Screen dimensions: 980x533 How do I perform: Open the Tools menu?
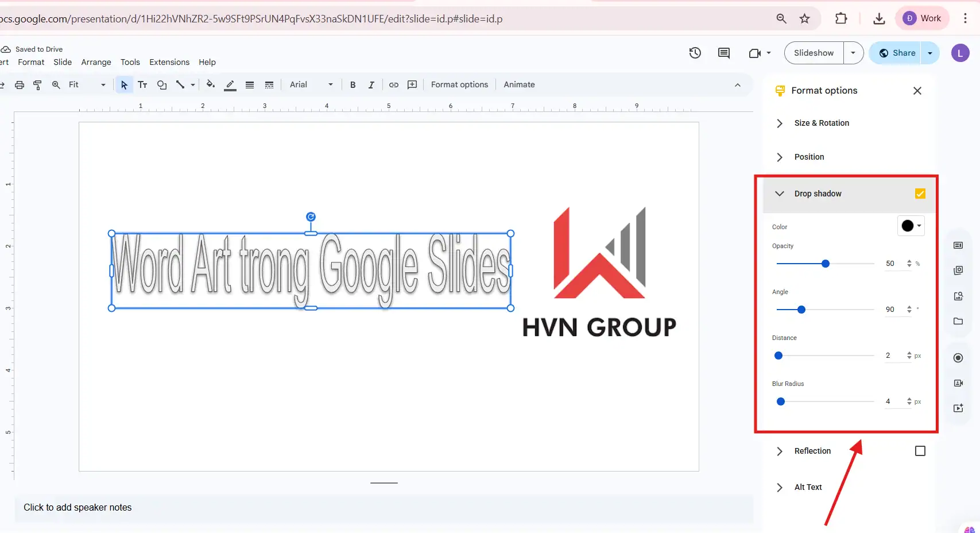point(130,62)
